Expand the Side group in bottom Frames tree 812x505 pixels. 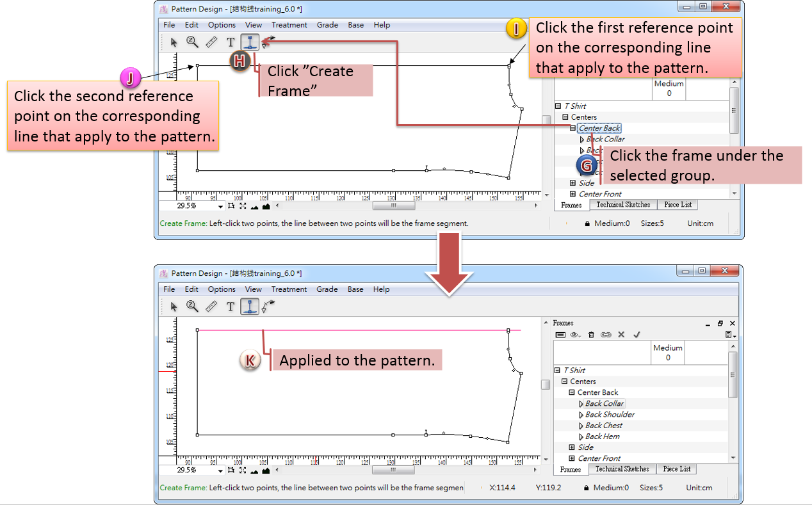[572, 447]
